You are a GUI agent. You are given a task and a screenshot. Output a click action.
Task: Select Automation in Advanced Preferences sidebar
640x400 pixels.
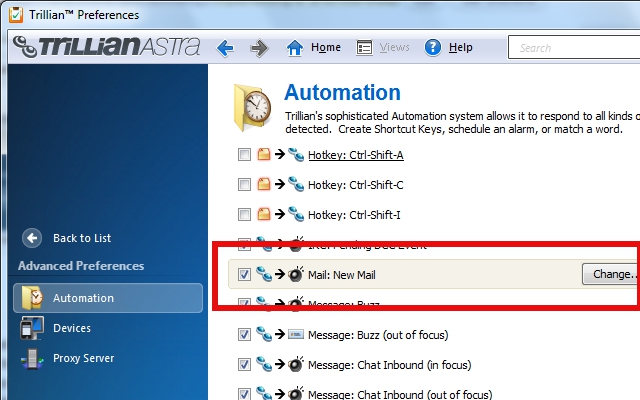click(108, 298)
